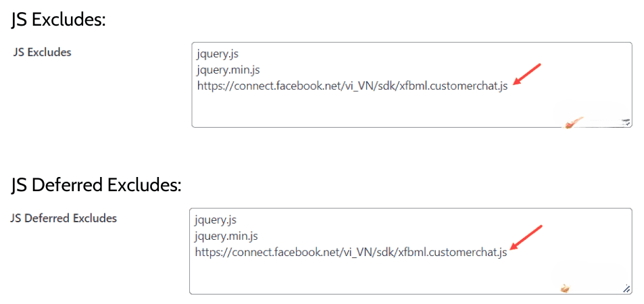Viewport: 644px width, 304px height.
Task: Click the Facebook customerchat URL in JS Excludes
Action: click(352, 86)
